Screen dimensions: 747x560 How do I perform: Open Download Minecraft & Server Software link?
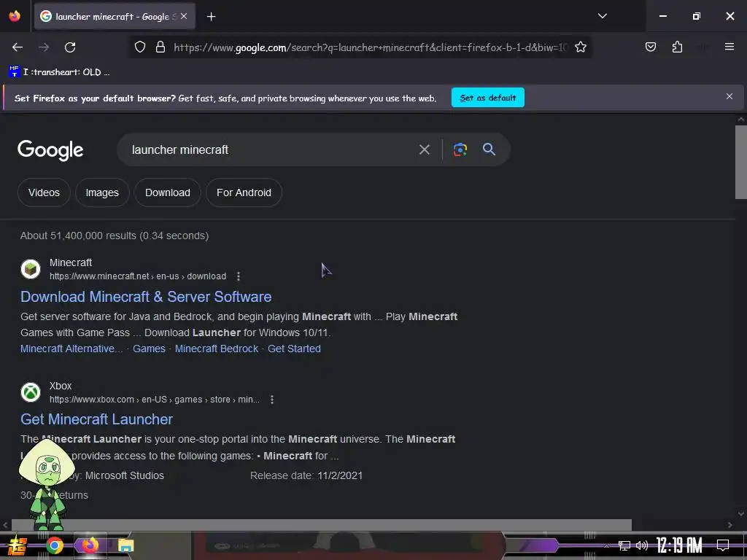(x=146, y=297)
